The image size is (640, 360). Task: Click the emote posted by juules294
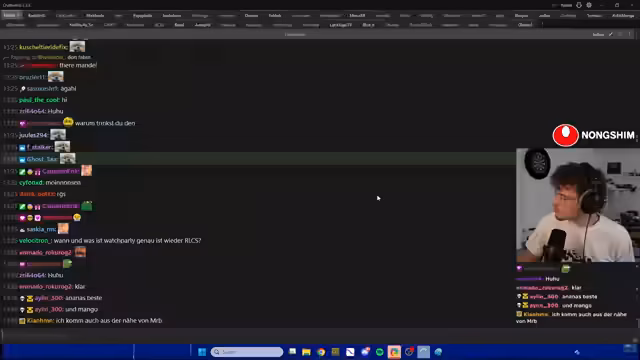click(58, 134)
